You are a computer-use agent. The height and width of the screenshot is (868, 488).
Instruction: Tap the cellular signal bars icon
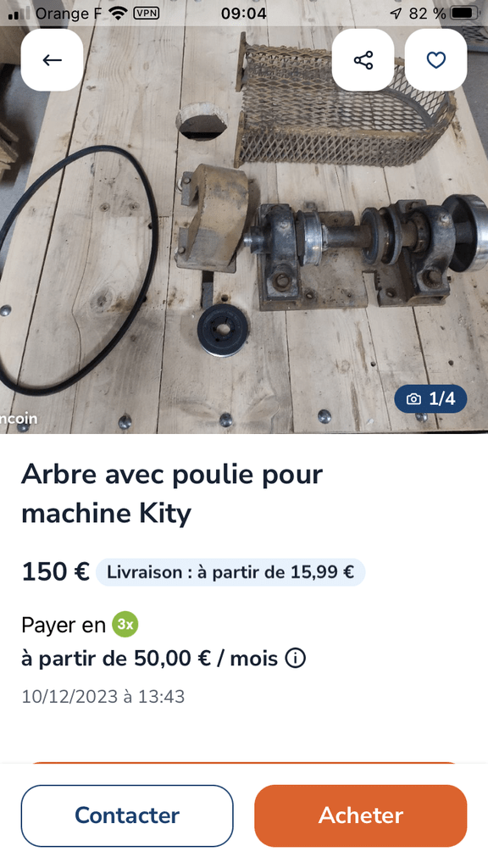(19, 14)
